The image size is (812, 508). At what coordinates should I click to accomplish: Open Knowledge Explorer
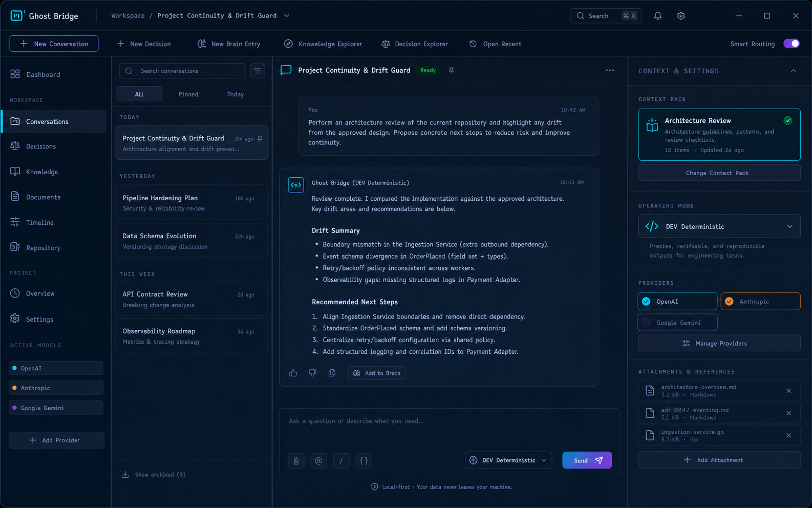(323, 44)
